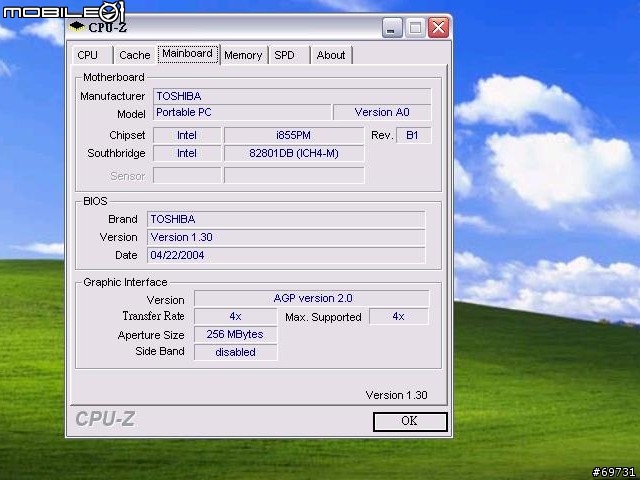This screenshot has width=640, height=480.
Task: Click the Model field 'Portable PC'
Action: [x=242, y=112]
